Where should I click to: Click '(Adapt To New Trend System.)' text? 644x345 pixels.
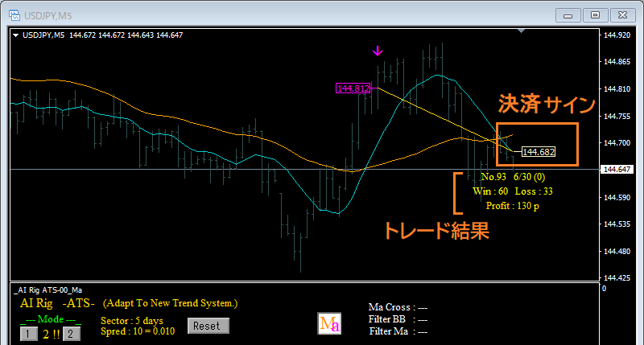click(170, 303)
